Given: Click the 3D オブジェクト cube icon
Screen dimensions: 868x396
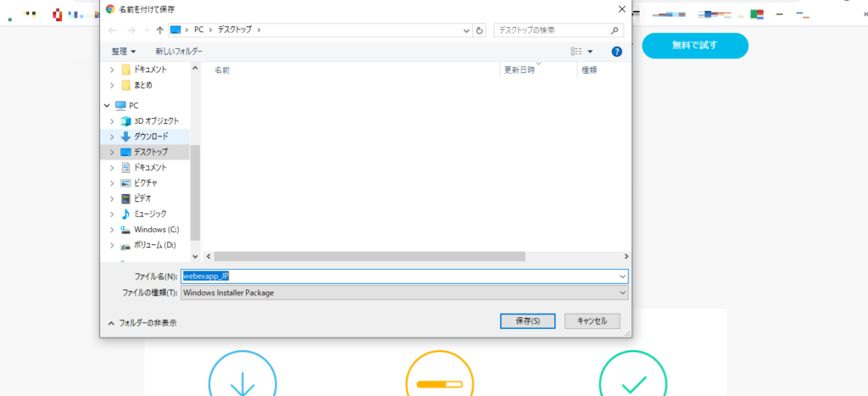Looking at the screenshot, I should [x=125, y=120].
